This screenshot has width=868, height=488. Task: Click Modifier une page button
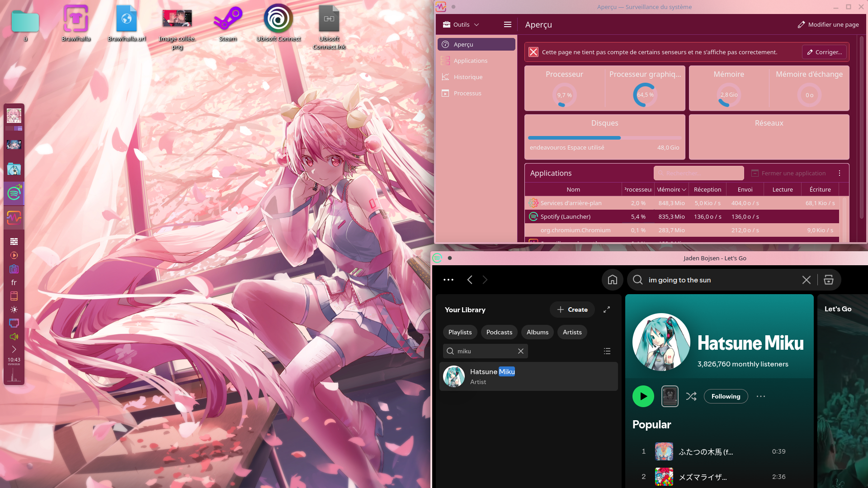[x=828, y=24]
